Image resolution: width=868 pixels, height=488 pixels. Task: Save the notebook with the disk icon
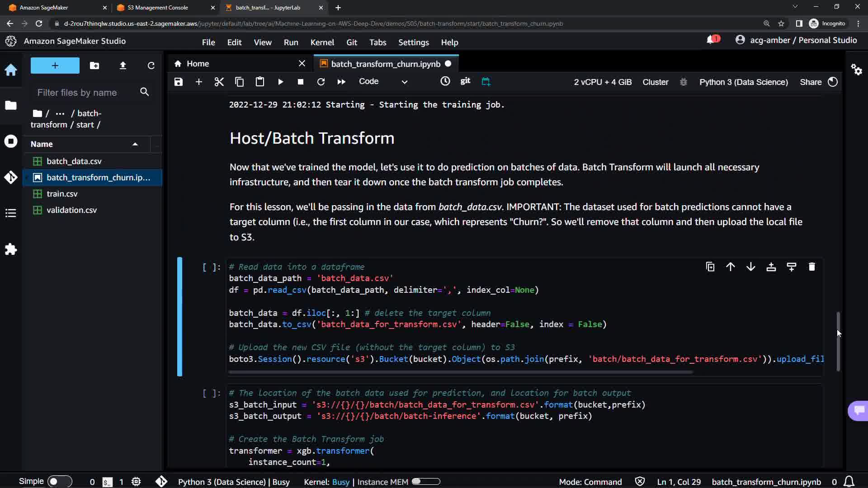(179, 82)
